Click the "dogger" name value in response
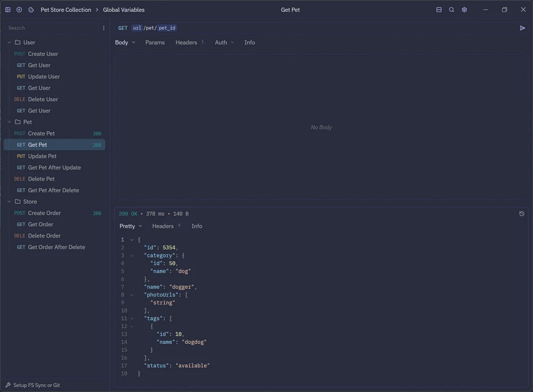The image size is (533, 392). pyautogui.click(x=182, y=287)
